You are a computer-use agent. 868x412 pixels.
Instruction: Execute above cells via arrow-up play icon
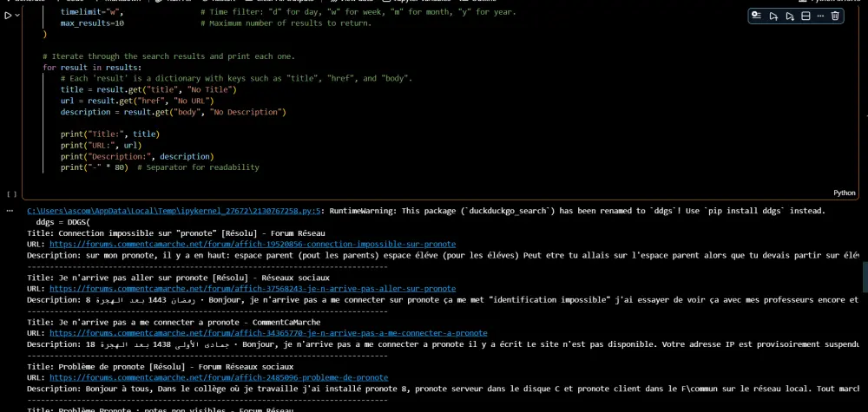tap(773, 16)
